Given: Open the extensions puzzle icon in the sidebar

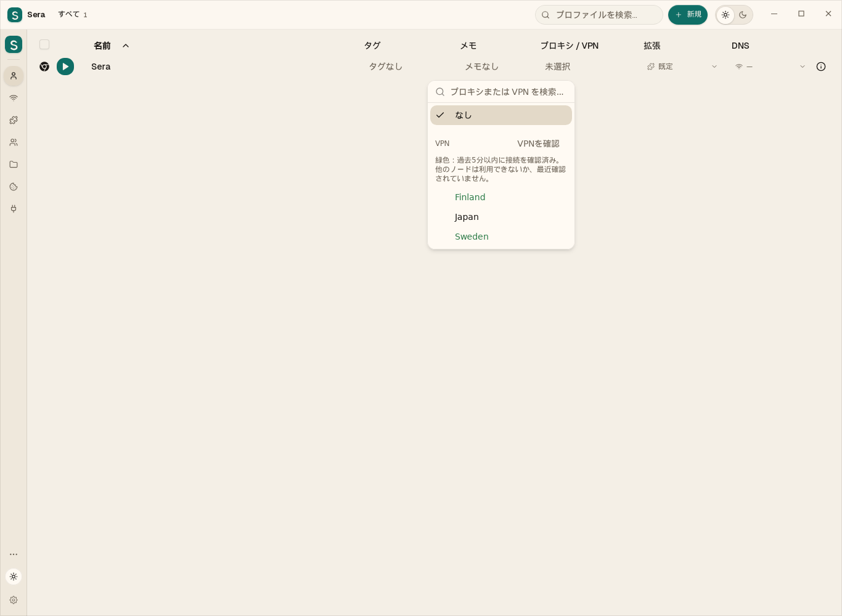Looking at the screenshot, I should coord(14,120).
